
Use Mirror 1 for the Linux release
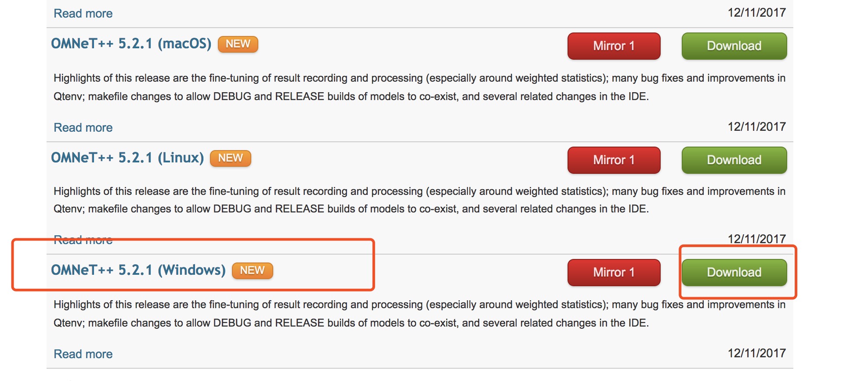614,160
